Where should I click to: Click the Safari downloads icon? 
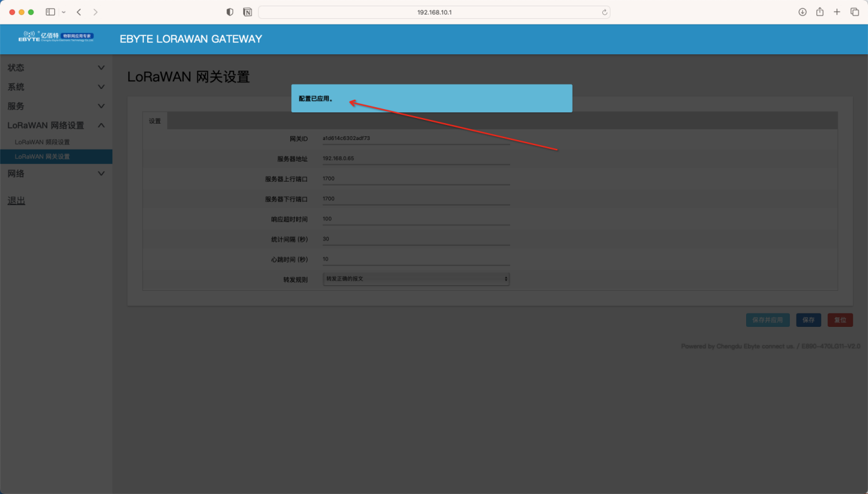(x=802, y=11)
